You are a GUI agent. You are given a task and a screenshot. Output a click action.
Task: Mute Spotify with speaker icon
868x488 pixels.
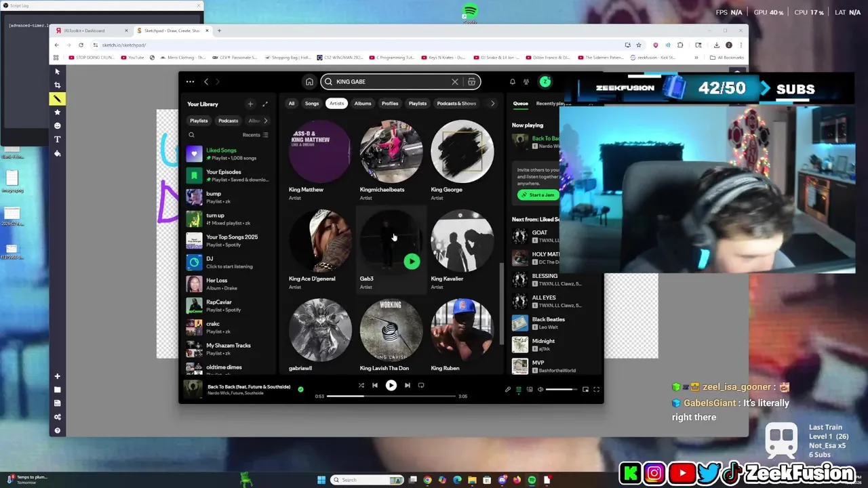click(x=540, y=389)
